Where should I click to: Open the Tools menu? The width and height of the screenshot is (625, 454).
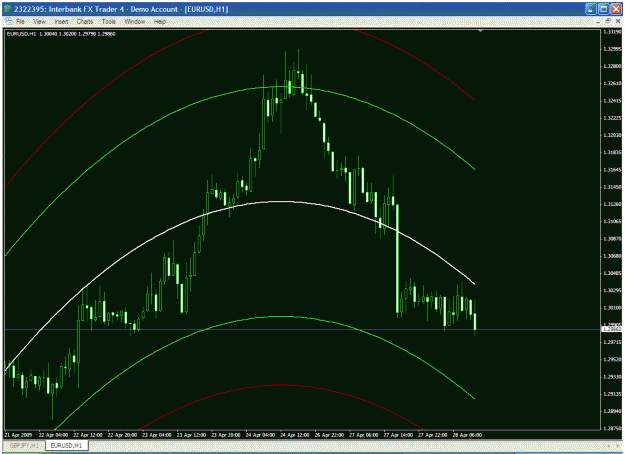coord(108,22)
